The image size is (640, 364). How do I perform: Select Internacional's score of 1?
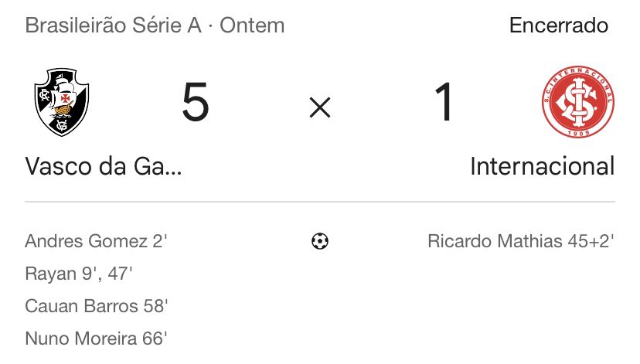[444, 104]
